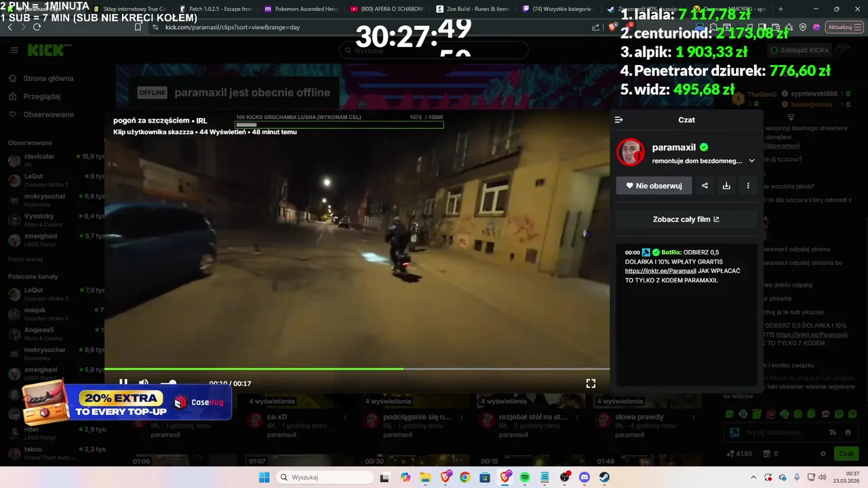Open File Explorer from taskbar
Viewport: 868px width, 488px height.
pyautogui.click(x=425, y=477)
